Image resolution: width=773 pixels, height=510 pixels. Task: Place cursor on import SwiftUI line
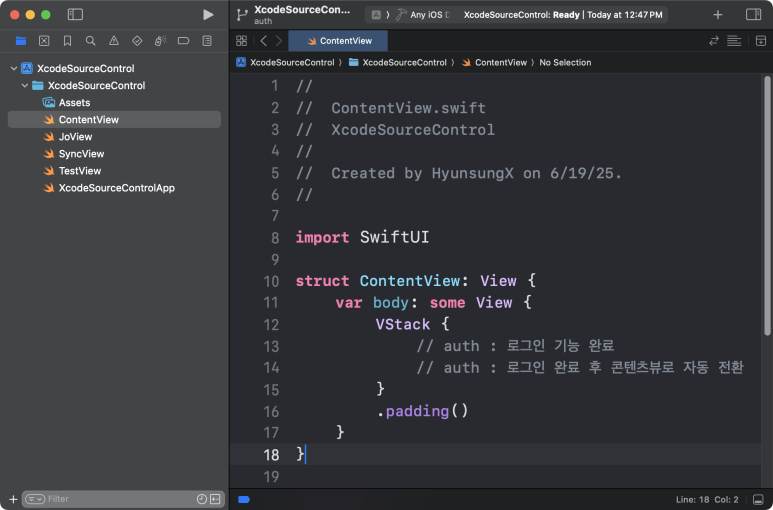(x=362, y=238)
